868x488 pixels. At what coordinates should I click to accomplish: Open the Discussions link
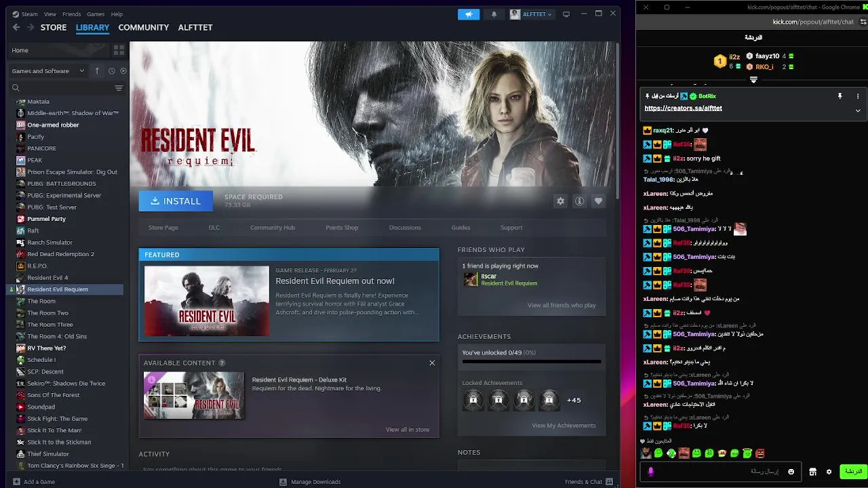point(405,228)
